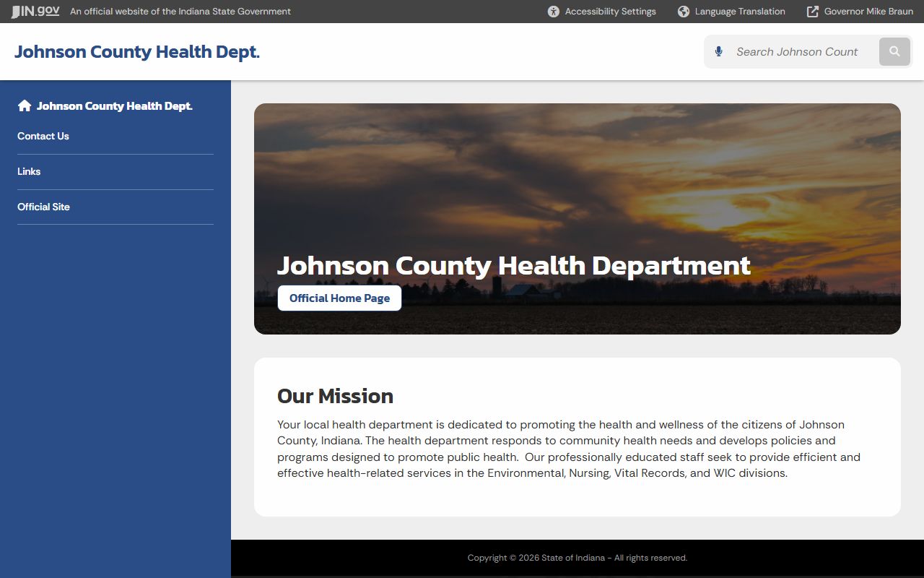Image resolution: width=924 pixels, height=578 pixels.
Task: Click the accessibility person icon
Action: 554,12
